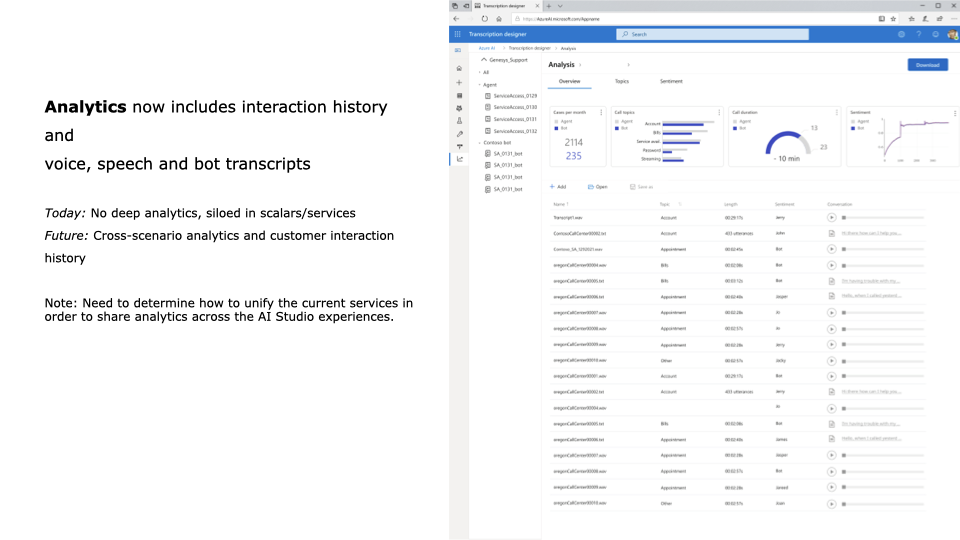Collapse the Agent tree group
This screenshot has height=540, width=960.
pyautogui.click(x=479, y=84)
